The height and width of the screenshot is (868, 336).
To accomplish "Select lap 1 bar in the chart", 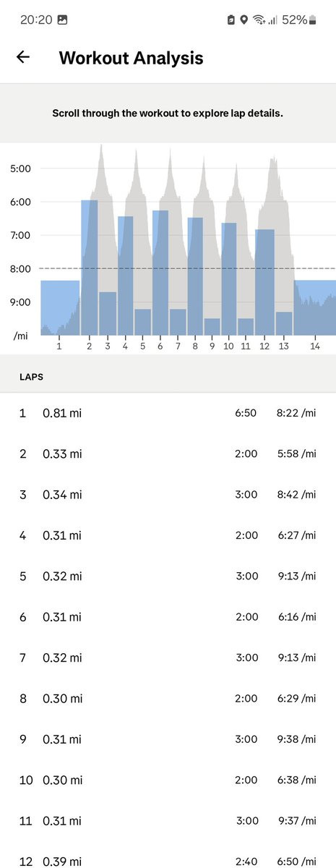I will (x=59, y=307).
